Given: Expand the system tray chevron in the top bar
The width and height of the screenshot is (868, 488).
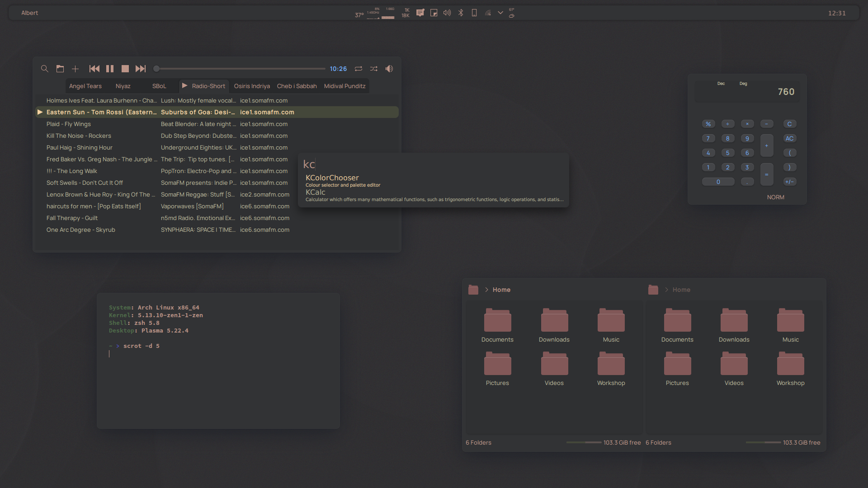Looking at the screenshot, I should [x=500, y=13].
